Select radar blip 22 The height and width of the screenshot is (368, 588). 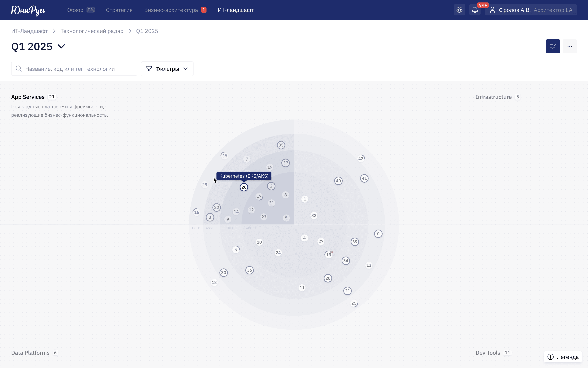(216, 207)
